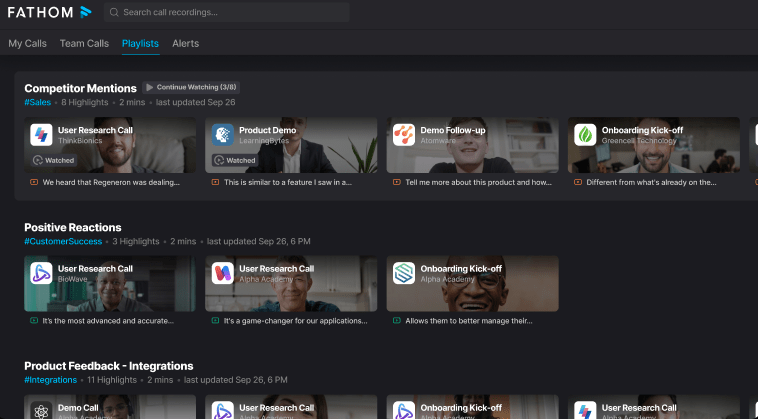Open the #Integrations tag link
This screenshot has height=419, width=758.
[51, 380]
